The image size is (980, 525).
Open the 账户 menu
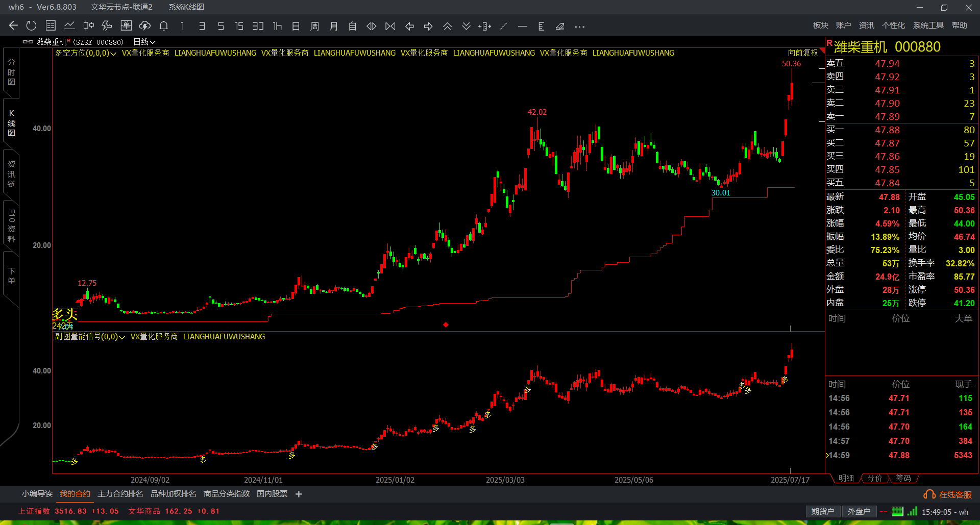pos(843,26)
